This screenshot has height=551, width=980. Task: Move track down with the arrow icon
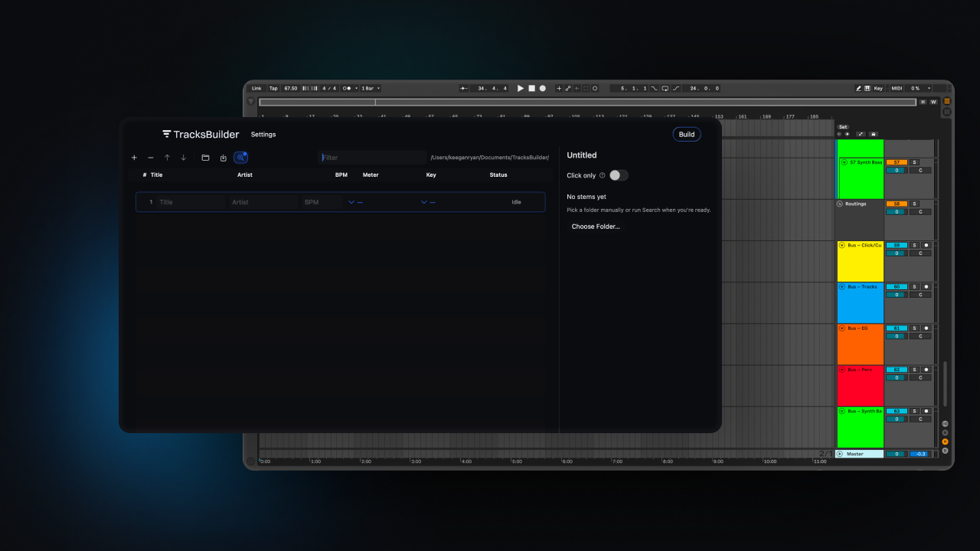coord(183,158)
